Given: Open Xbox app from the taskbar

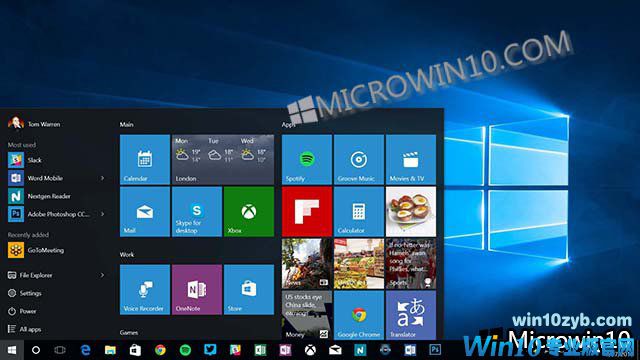Looking at the screenshot, I should [x=310, y=350].
